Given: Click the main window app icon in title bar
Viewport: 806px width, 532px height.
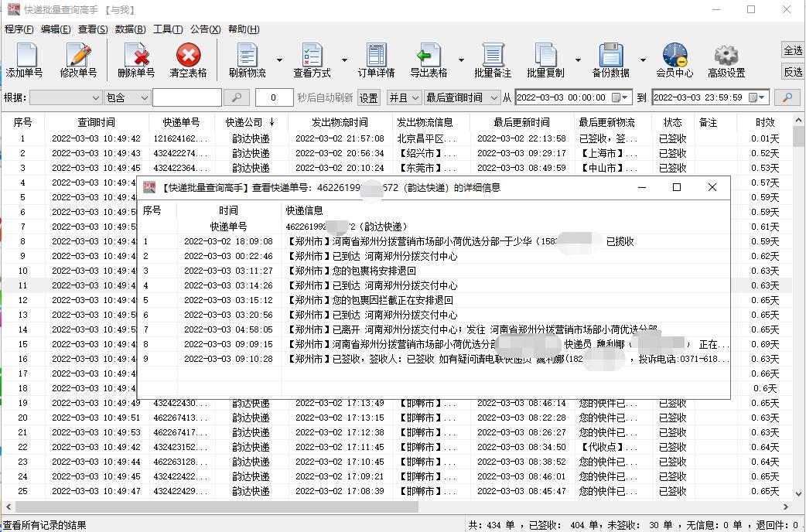Looking at the screenshot, I should click(13, 9).
